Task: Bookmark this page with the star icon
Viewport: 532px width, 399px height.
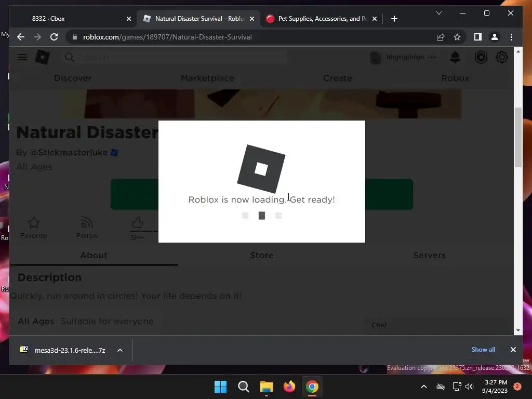Action: [x=457, y=37]
